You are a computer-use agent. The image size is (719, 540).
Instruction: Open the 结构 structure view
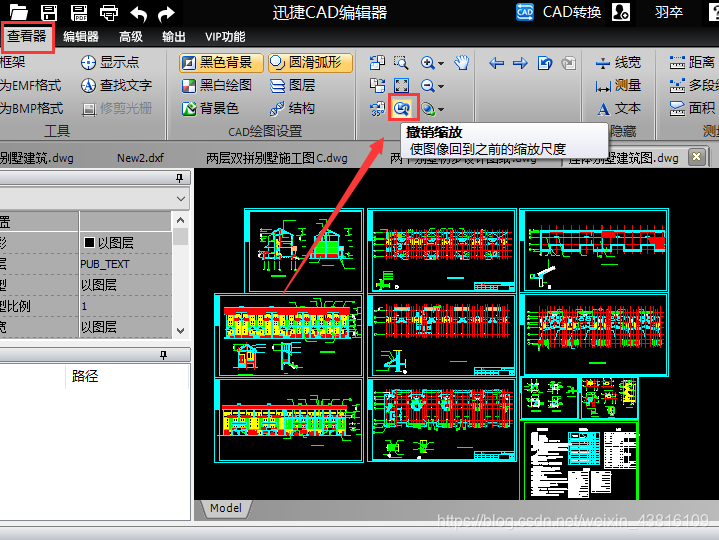pyautogui.click(x=293, y=108)
